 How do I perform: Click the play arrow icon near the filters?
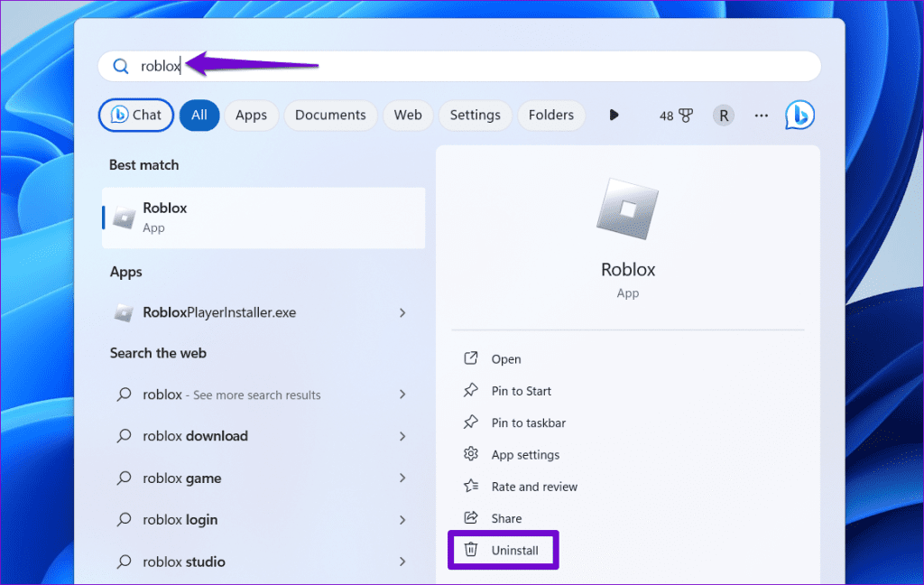(614, 115)
